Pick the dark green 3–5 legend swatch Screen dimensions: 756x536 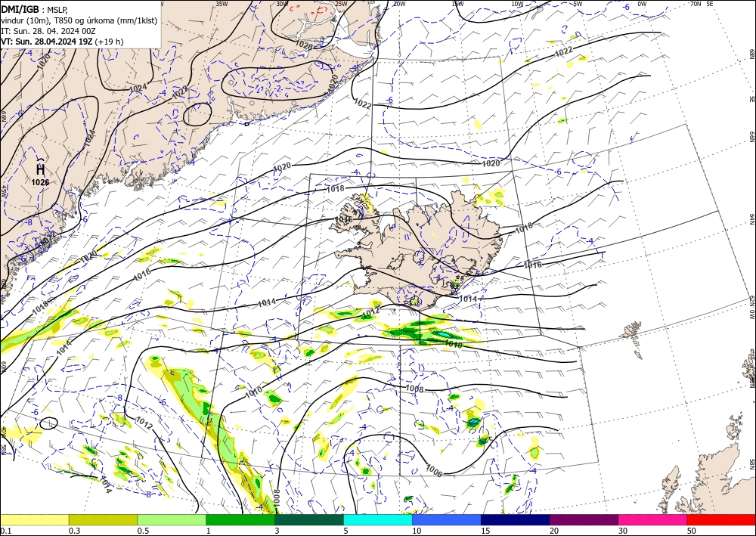(x=309, y=519)
